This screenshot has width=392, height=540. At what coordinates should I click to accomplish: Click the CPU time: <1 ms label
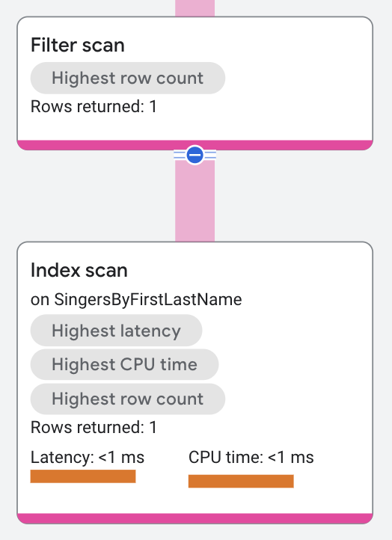click(x=251, y=457)
